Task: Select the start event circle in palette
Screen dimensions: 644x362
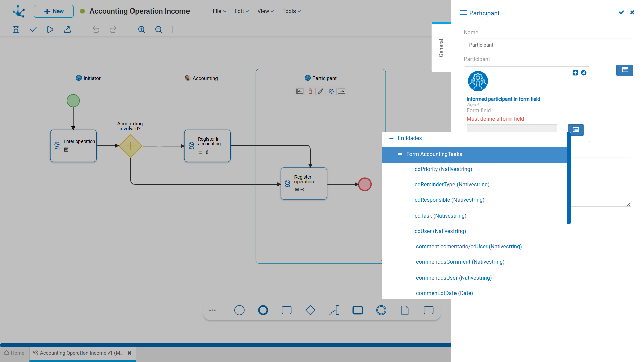Action: coord(239,310)
